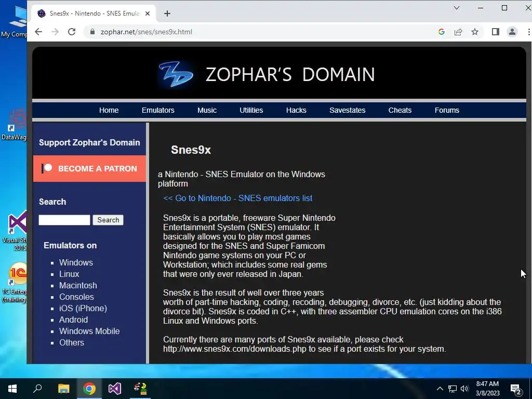Open the taskbar search magnifier

click(37, 389)
